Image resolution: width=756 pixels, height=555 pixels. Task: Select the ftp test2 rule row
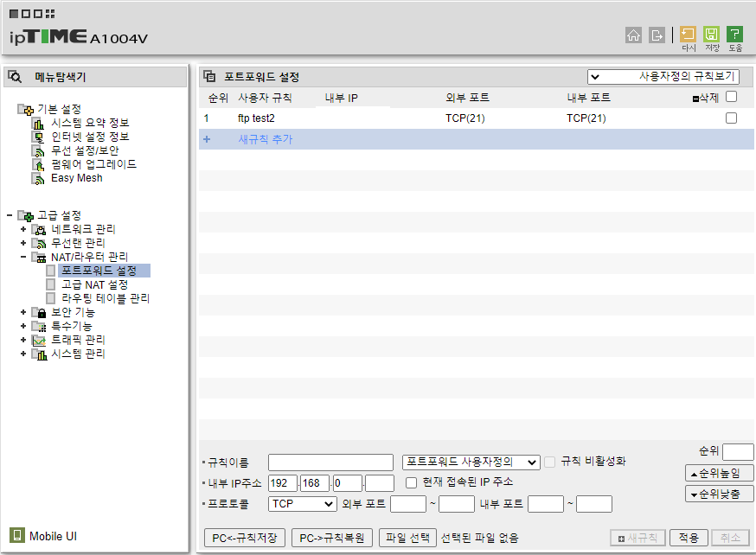point(477,118)
